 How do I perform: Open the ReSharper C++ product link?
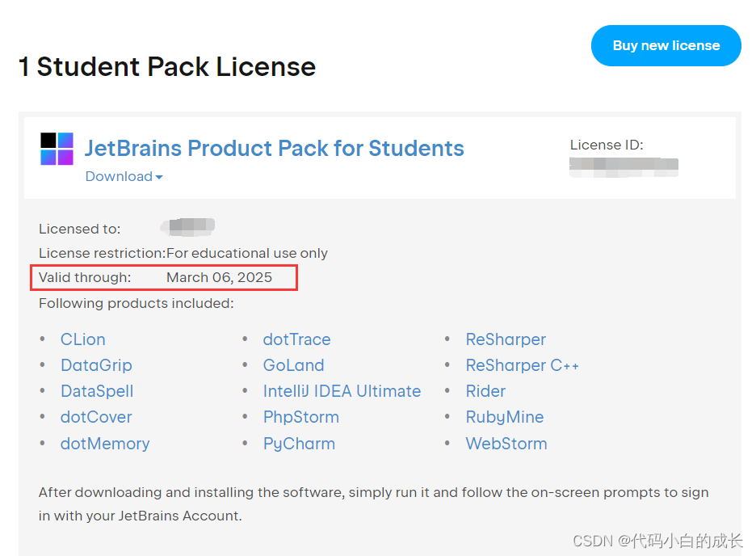pyautogui.click(x=522, y=365)
